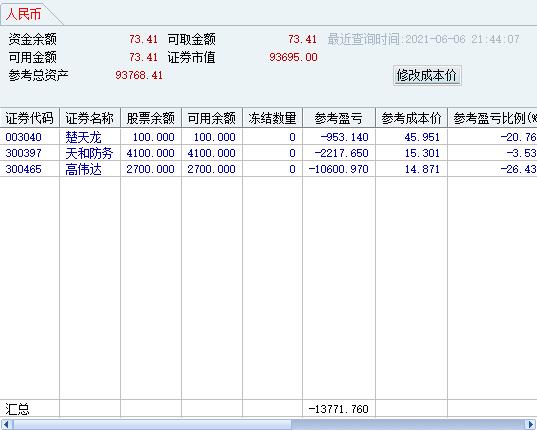Screen dimensions: 537x431
Task: Click stock code 300397
Action: (x=23, y=153)
